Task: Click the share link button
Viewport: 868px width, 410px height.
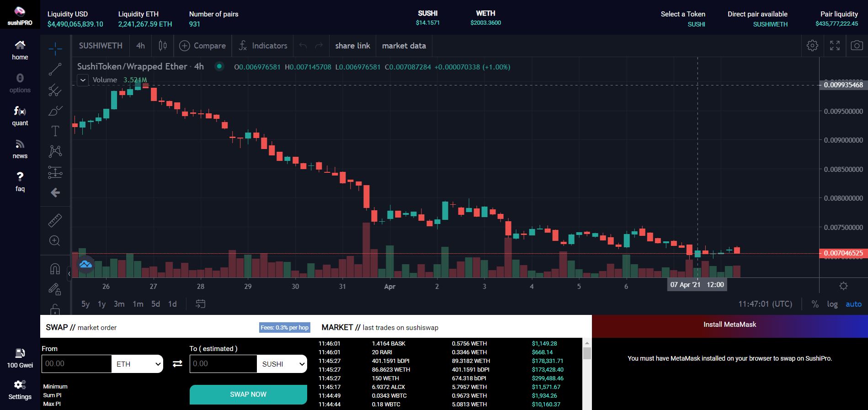Action: click(x=352, y=46)
